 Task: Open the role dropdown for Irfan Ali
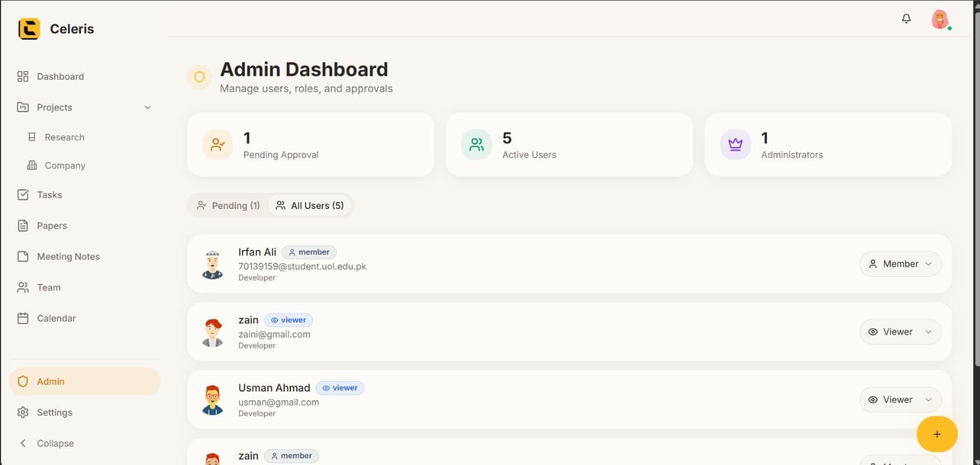[x=900, y=264]
